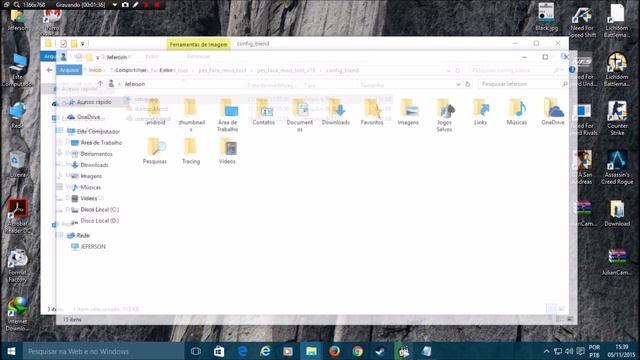The height and width of the screenshot is (360, 640).
Task: Open the Área de Trabalho folder icon in the file pane
Action: pos(228,115)
